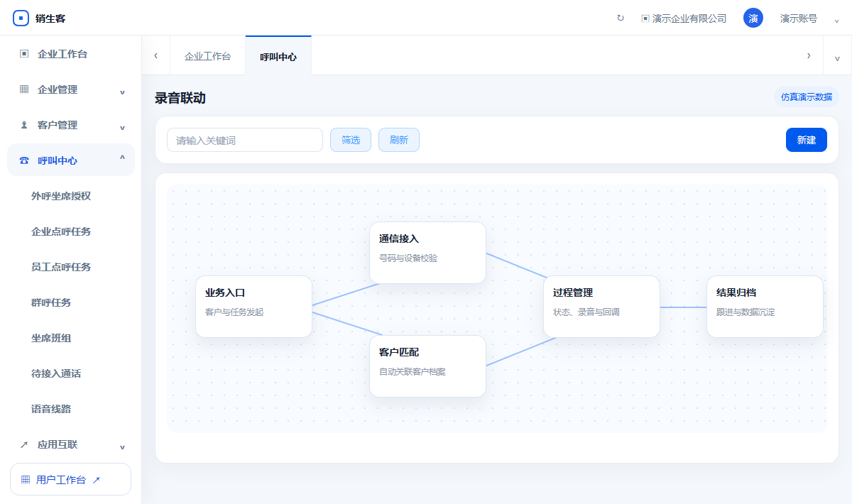Click the 筛选 filter button
The width and height of the screenshot is (852, 504).
click(x=351, y=140)
